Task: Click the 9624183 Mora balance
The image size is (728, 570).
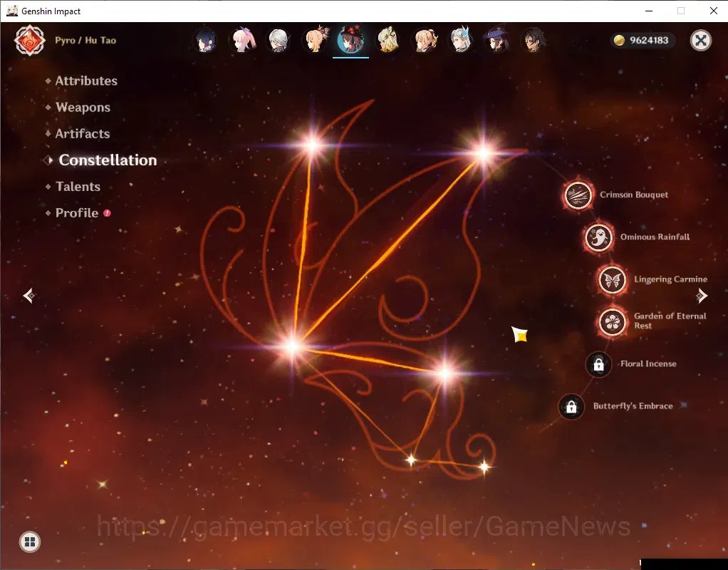Action: 649,41
